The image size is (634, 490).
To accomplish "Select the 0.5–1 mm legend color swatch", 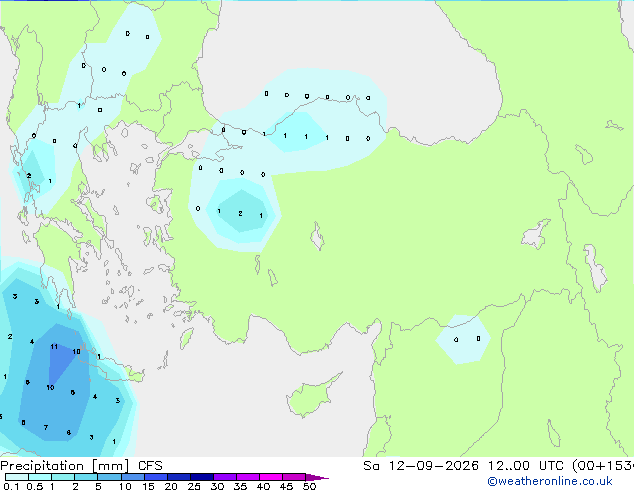I will pyautogui.click(x=40, y=477).
